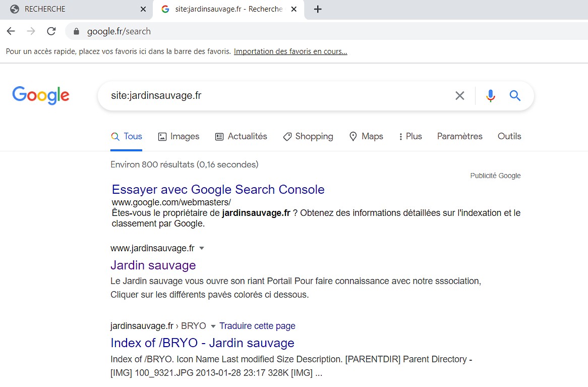The height and width of the screenshot is (387, 588).
Task: Open the Jardin sauvage result title
Action: coord(153,265)
